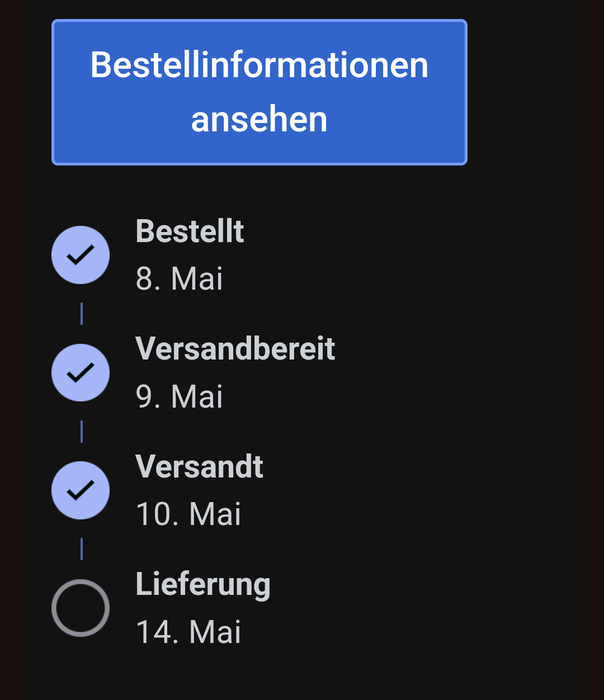The image size is (604, 700).
Task: Click connector line between Versandbereit and Versandt
Action: tap(81, 432)
